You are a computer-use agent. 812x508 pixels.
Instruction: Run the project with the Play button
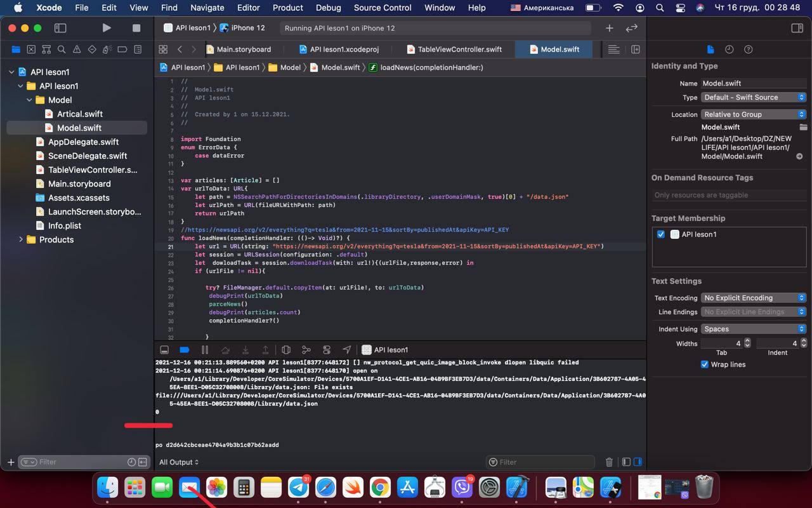point(107,28)
